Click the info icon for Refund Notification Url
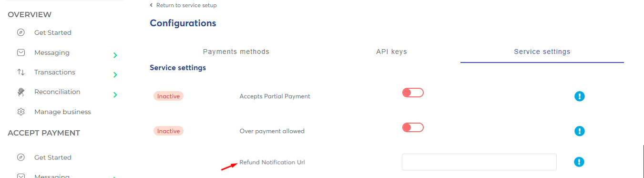 579,162
